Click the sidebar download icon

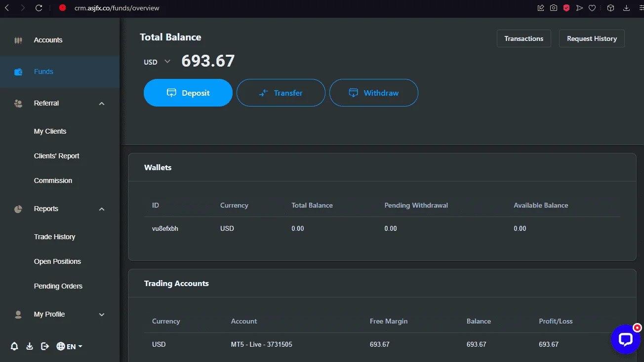coord(30,346)
